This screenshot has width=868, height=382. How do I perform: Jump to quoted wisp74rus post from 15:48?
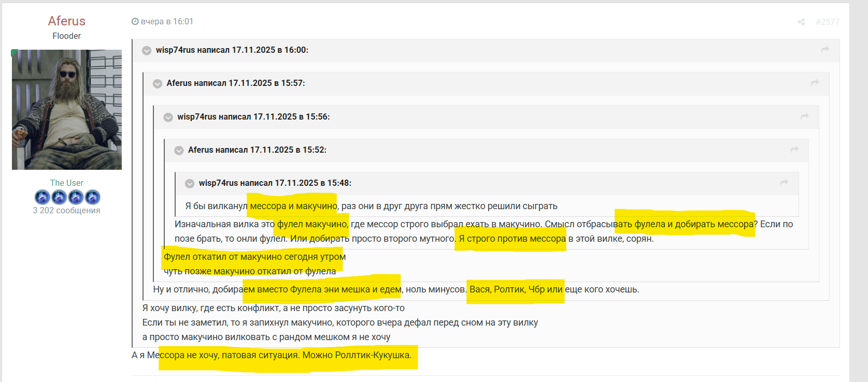784,183
